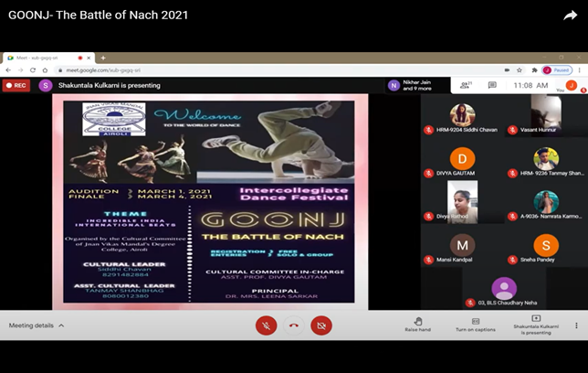Image resolution: width=588 pixels, height=373 pixels.
Task: Click muted mic icon of Vasant Hunnur
Action: coord(512,130)
